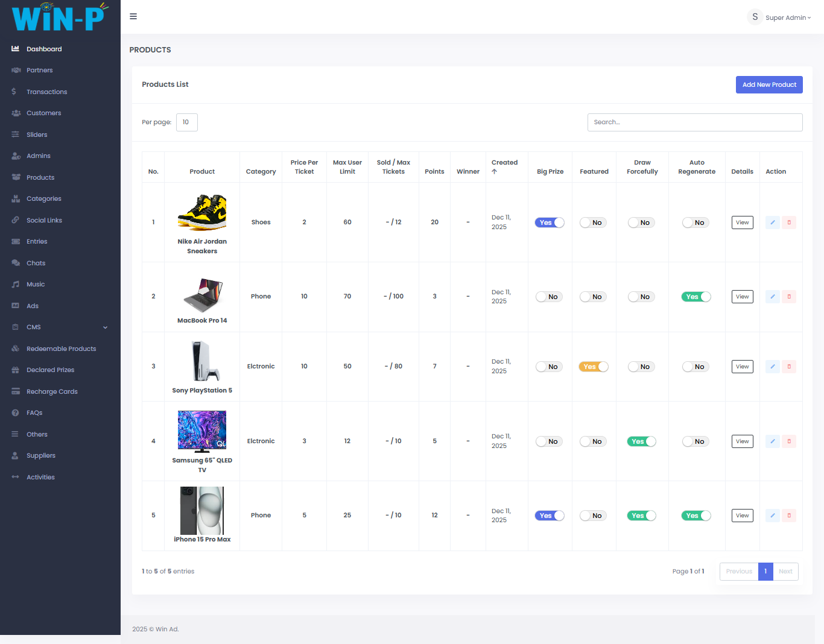824x644 pixels.
Task: Click the Recharge Cards icon
Action: (x=16, y=391)
